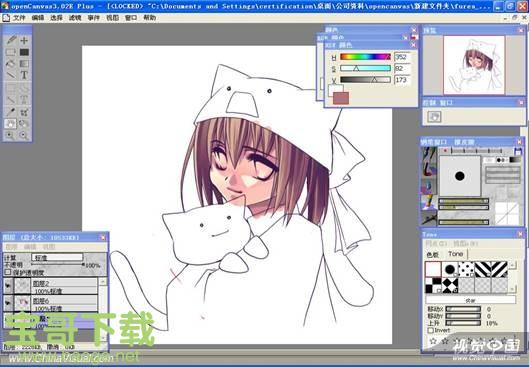Image resolution: width=529 pixels, height=367 pixels.
Task: Select the pen drawing tool in toolbox
Action: (11, 40)
